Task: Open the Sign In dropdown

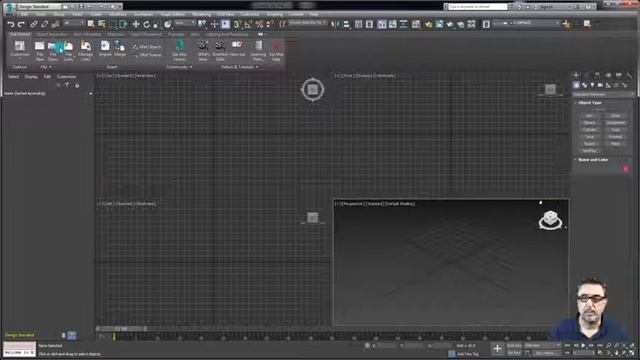Action: (553, 7)
